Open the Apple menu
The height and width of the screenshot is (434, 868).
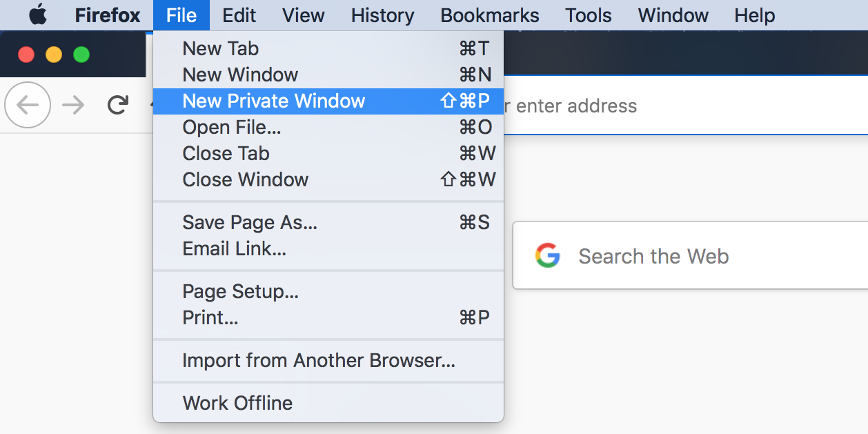[x=38, y=14]
